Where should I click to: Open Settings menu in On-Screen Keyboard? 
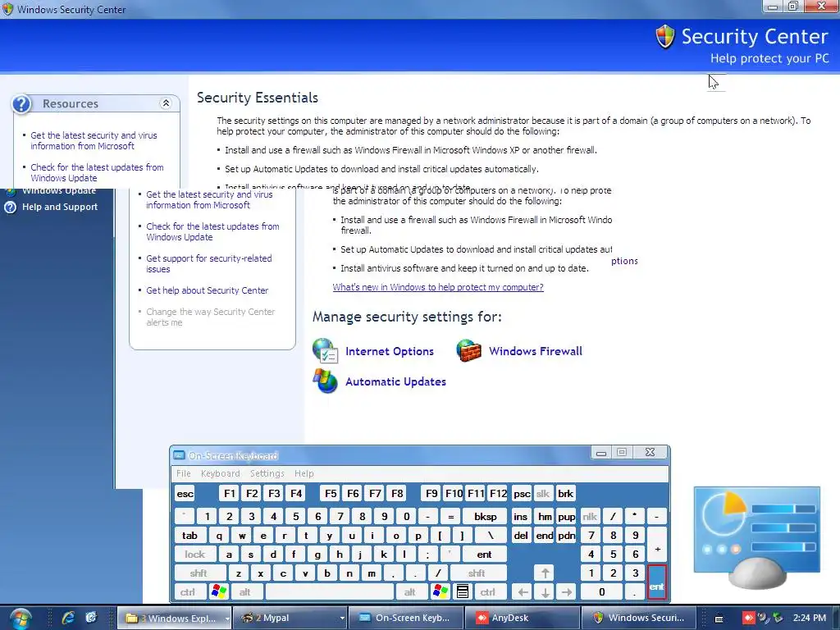click(x=267, y=473)
